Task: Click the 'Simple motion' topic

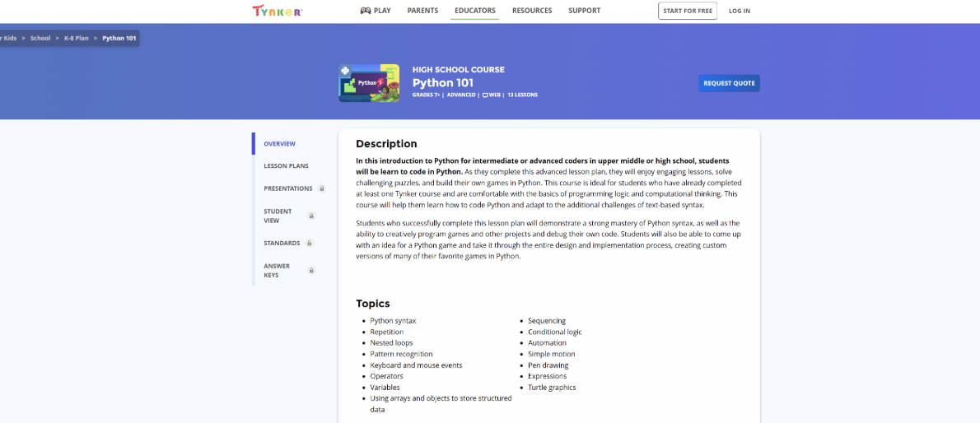Action: (551, 354)
